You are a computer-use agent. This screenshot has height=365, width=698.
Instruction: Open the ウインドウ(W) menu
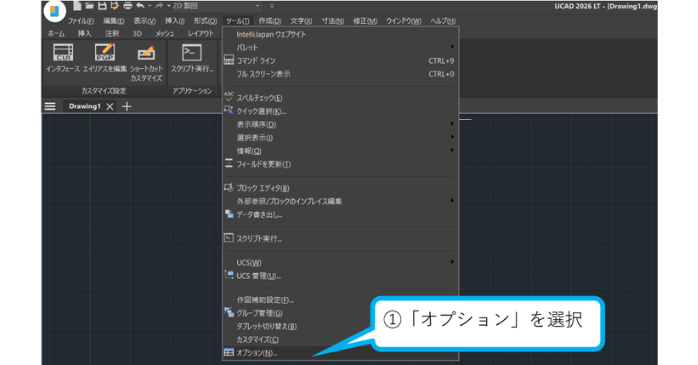pyautogui.click(x=404, y=21)
